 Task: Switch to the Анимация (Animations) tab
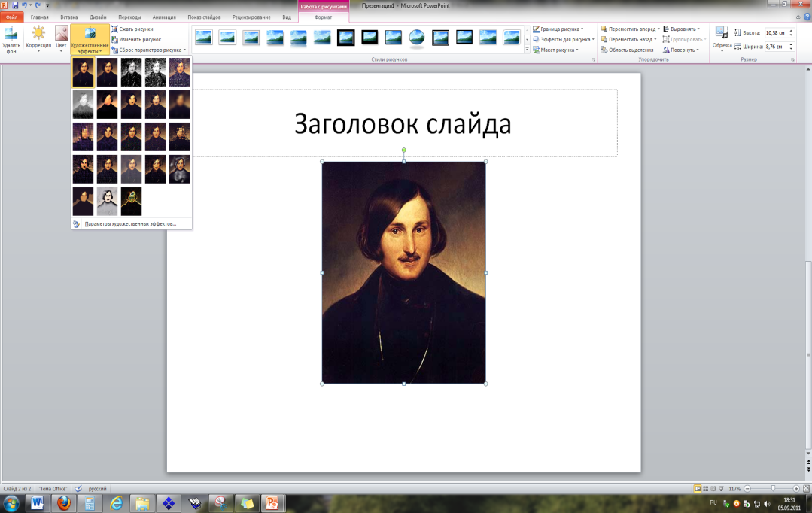164,17
